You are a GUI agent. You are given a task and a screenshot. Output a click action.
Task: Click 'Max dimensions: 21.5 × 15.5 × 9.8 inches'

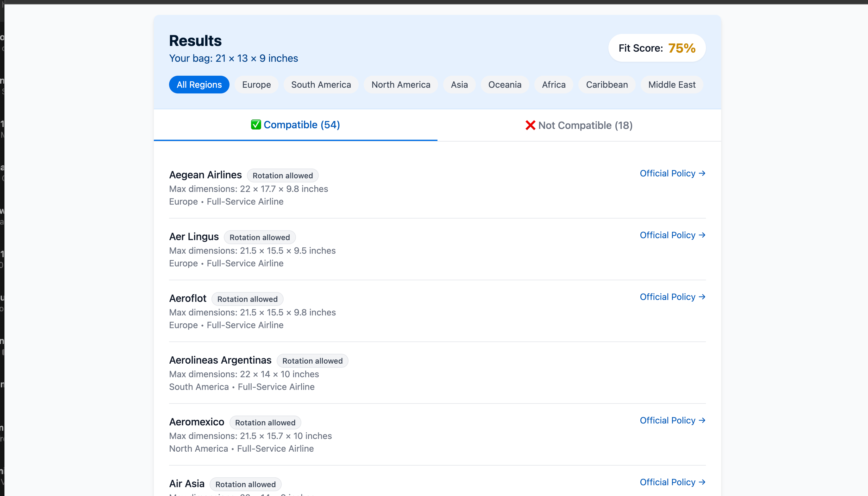point(252,312)
